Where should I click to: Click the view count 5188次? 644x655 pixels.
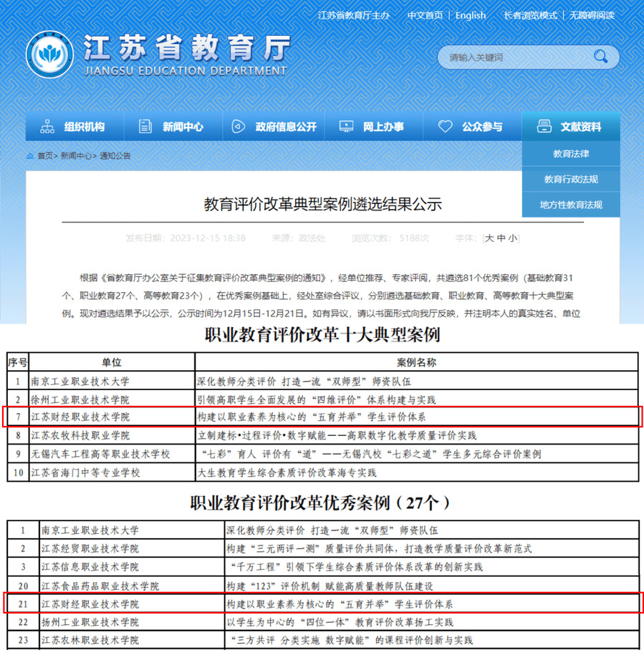pos(414,238)
